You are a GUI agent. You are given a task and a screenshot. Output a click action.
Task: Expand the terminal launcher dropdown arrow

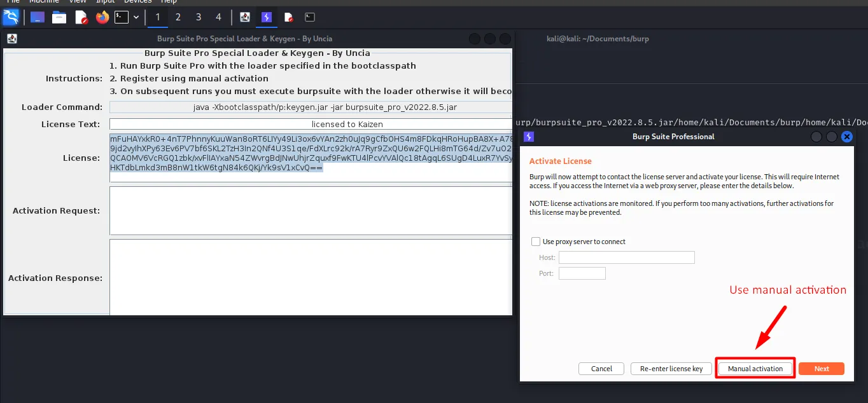(x=136, y=17)
